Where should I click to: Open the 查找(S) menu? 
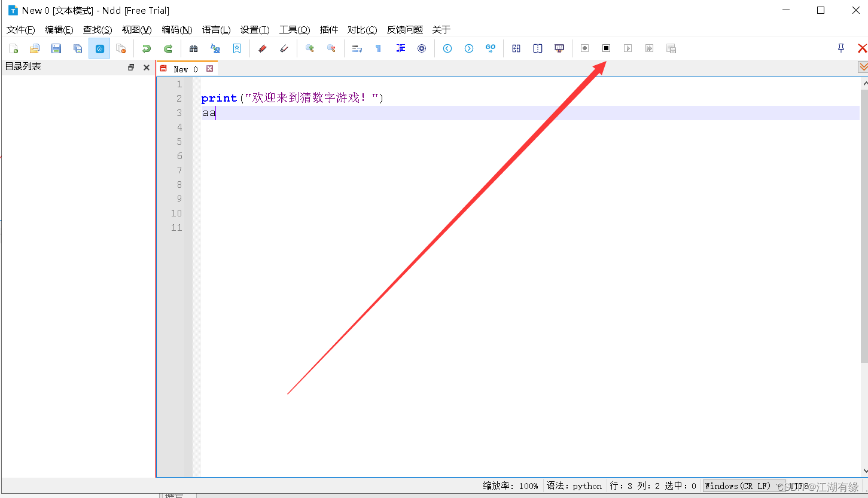coord(98,29)
